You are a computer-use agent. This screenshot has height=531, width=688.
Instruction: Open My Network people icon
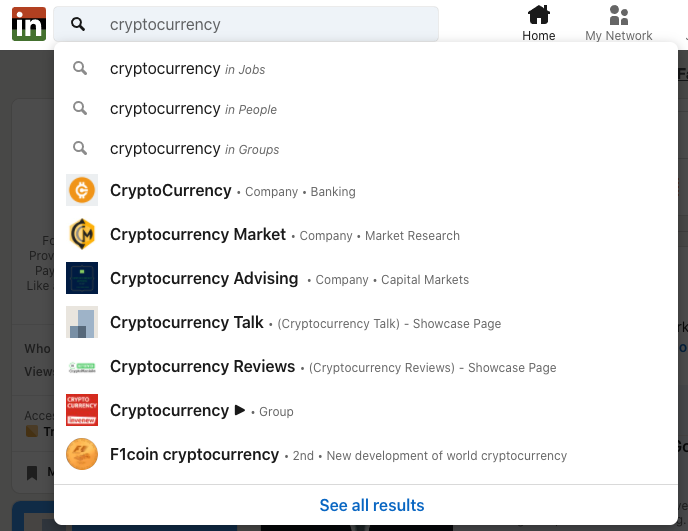pos(619,15)
